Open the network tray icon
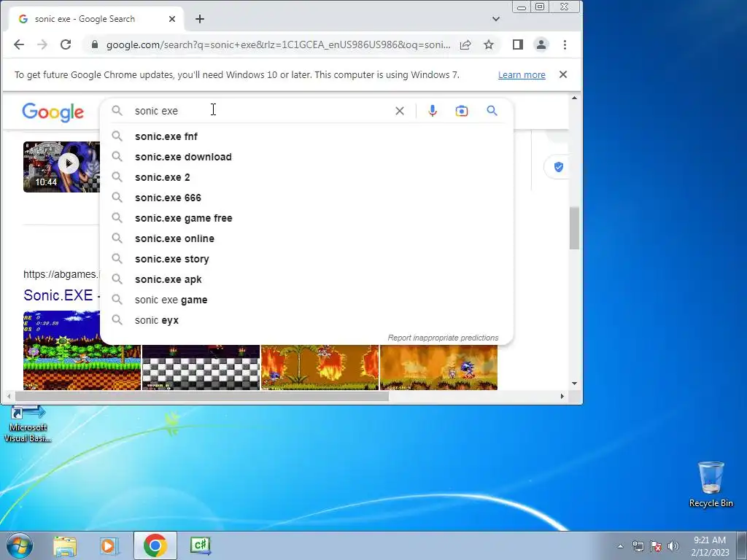Viewport: 747px width, 560px height. point(638,546)
